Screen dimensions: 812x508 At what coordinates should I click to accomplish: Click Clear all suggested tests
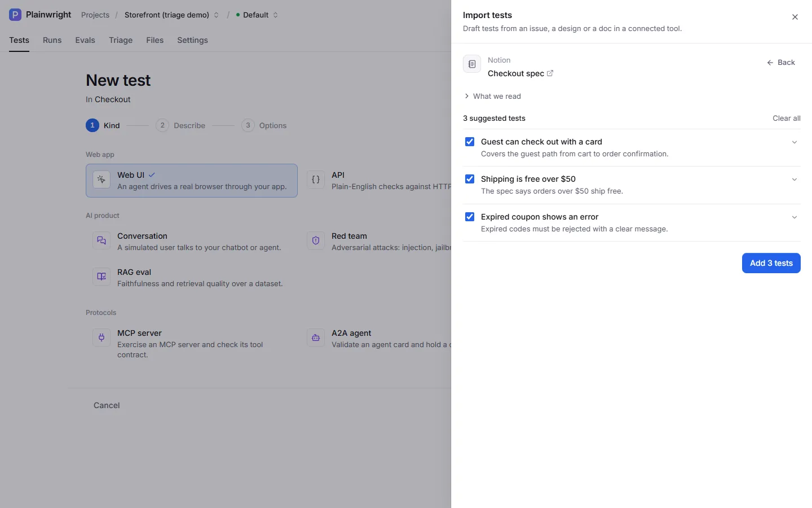787,118
